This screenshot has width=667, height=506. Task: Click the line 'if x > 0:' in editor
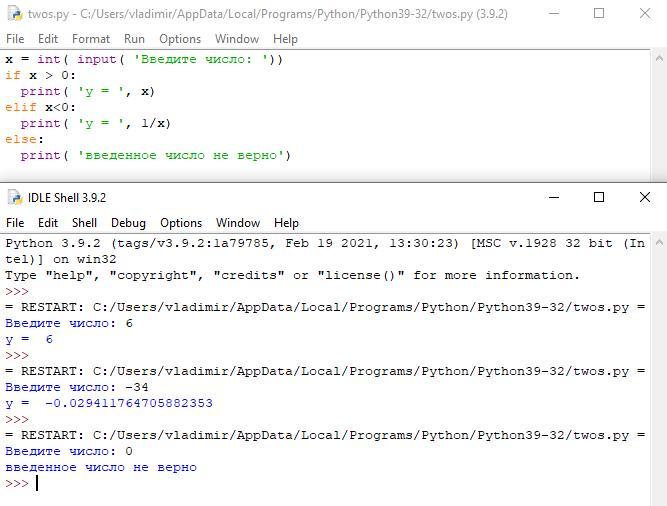pos(40,75)
